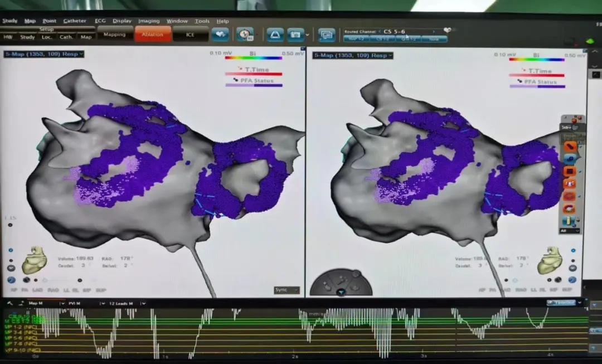The height and width of the screenshot is (364, 602).
Task: Click the yellow cylinder icon in right palette
Action: [x=570, y=220]
